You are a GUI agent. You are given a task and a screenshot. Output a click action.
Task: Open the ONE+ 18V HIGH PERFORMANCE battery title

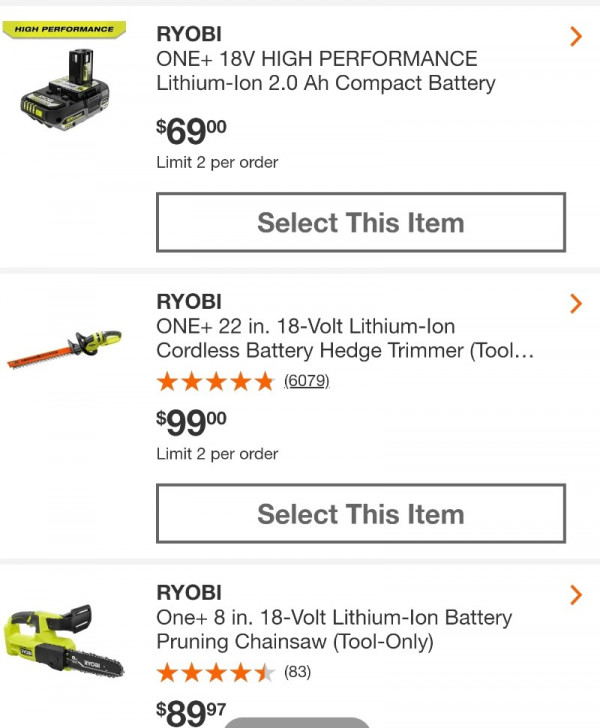[326, 71]
